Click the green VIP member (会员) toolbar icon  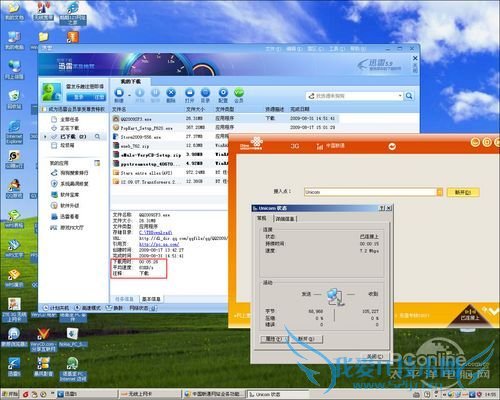pos(239,93)
